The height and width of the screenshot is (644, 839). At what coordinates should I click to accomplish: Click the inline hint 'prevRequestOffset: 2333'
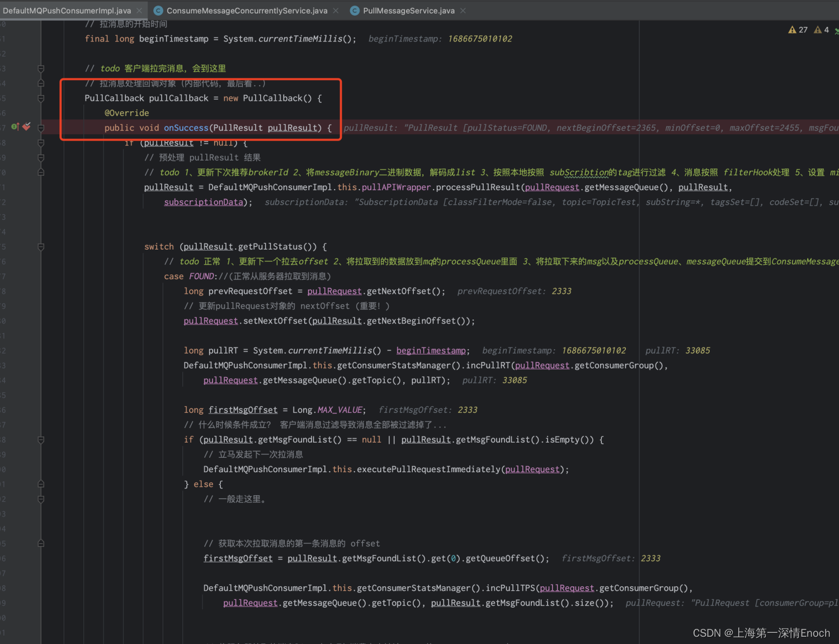tap(514, 292)
